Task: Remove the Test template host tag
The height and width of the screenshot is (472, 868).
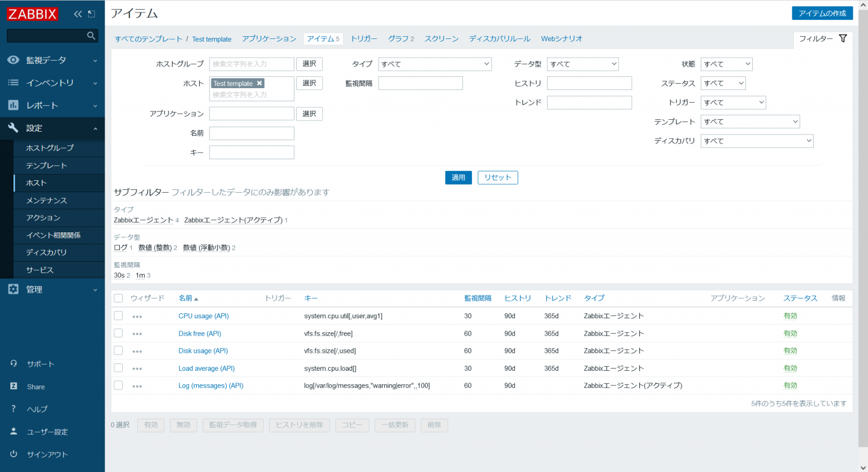Action: (x=259, y=83)
